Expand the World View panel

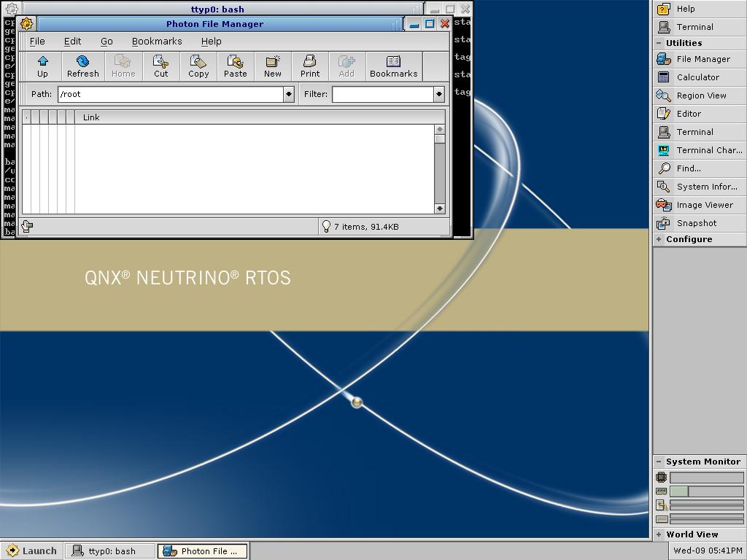(659, 534)
